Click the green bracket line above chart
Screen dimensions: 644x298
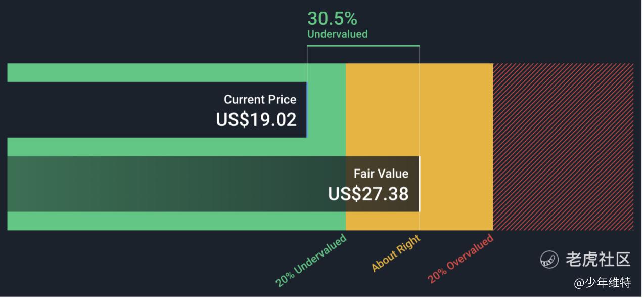363,46
